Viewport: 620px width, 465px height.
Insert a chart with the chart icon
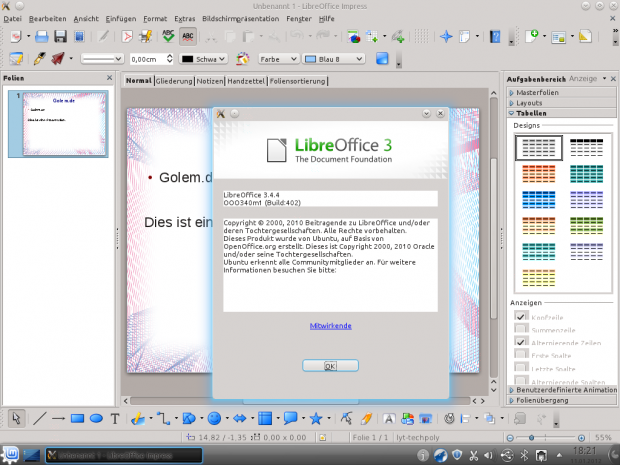pos(353,36)
